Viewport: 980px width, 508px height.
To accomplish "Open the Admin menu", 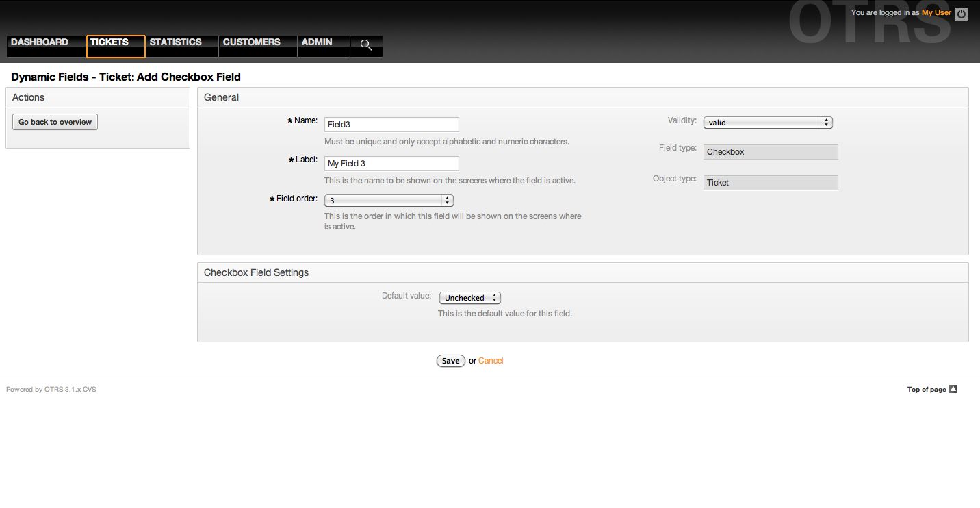I will pos(317,42).
